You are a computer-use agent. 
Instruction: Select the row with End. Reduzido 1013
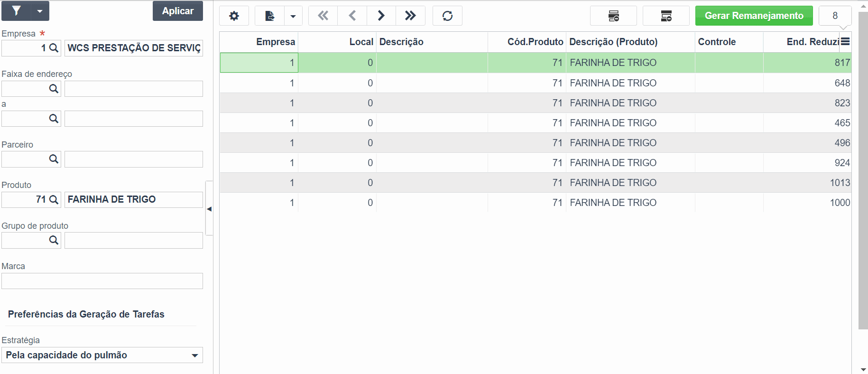tap(536, 183)
